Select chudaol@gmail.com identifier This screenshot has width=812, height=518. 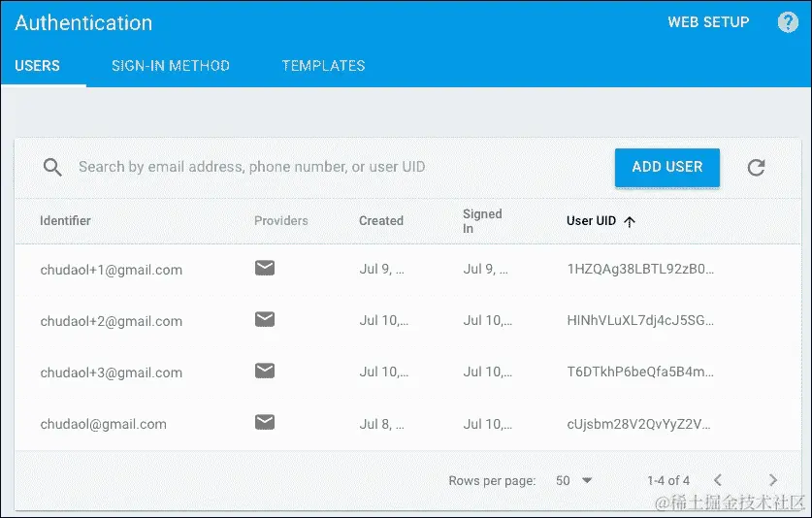(104, 424)
